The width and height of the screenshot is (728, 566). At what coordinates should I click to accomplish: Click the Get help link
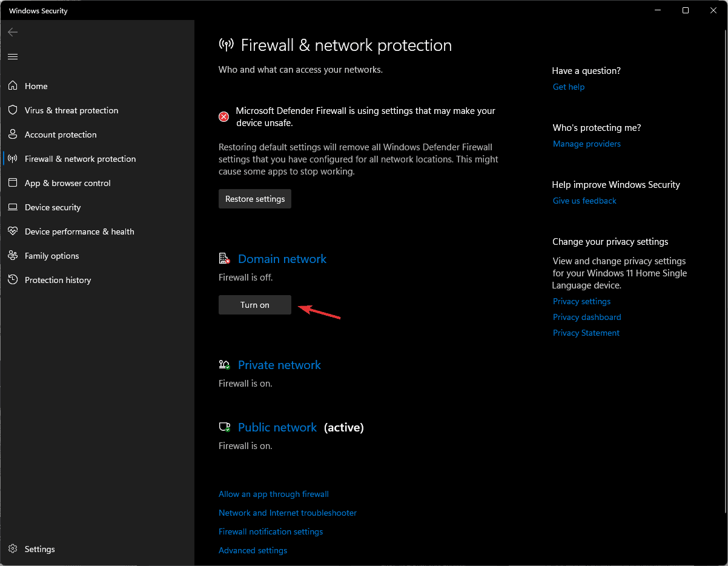pyautogui.click(x=569, y=87)
